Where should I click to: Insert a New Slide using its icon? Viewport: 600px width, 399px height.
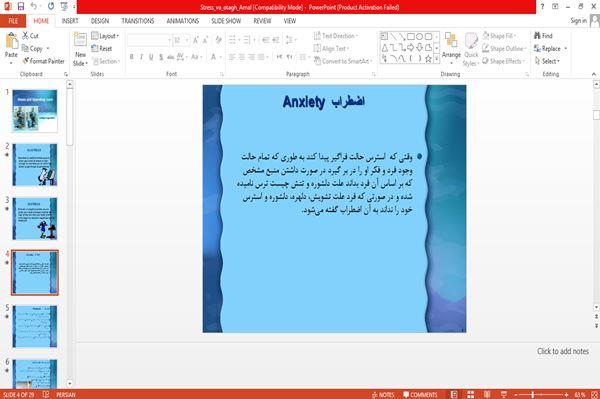pyautogui.click(x=80, y=40)
